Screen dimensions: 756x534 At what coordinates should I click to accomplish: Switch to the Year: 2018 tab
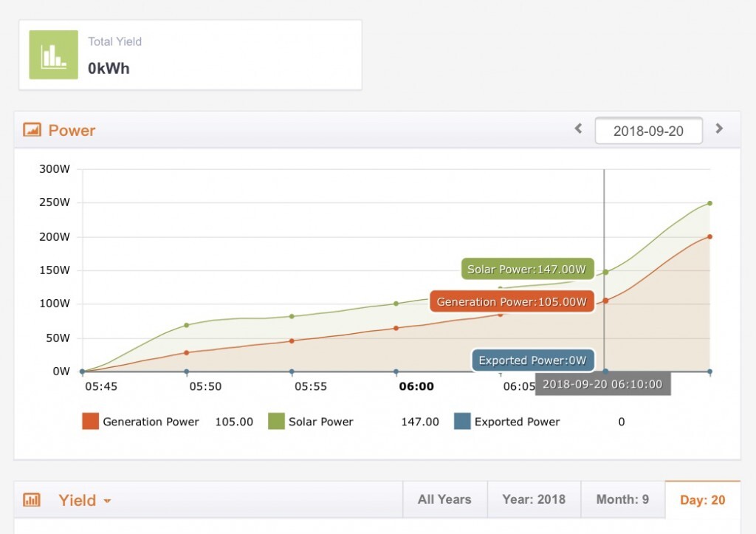(x=534, y=499)
